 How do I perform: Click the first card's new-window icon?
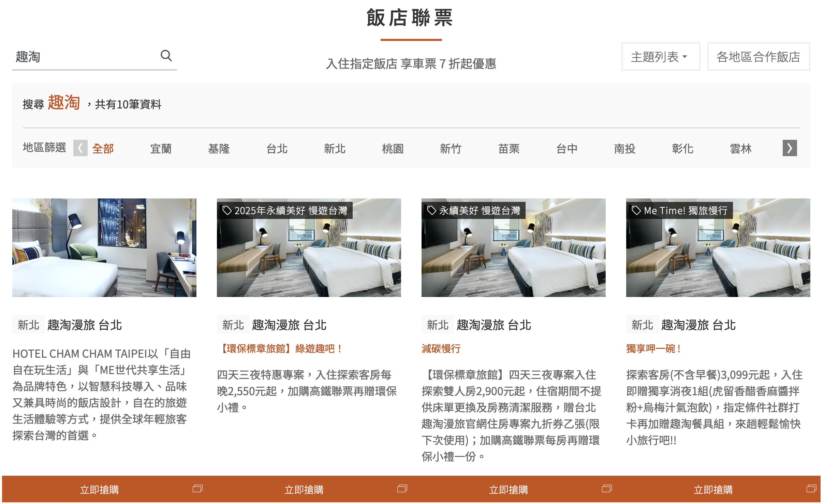pos(197,489)
